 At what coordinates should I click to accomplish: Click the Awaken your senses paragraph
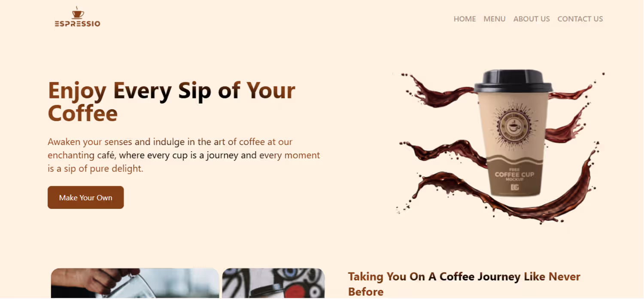click(184, 155)
